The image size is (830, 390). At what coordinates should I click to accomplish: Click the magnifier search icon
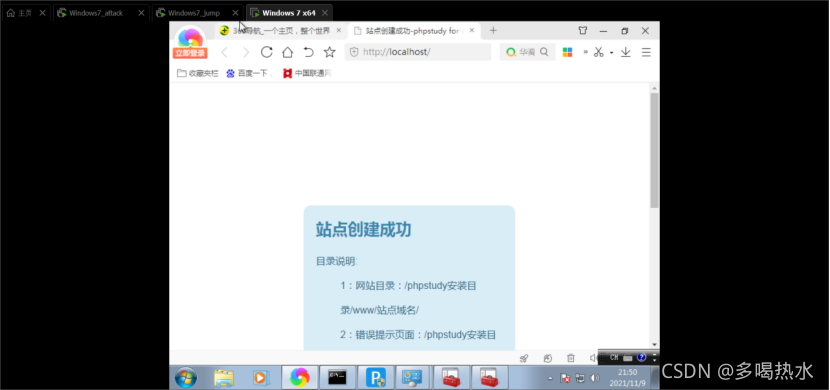point(544,52)
